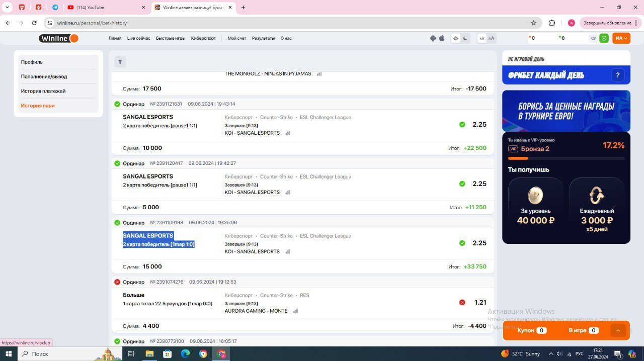Open the Киберспорт menu item
The image size is (644, 361).
pyautogui.click(x=203, y=38)
